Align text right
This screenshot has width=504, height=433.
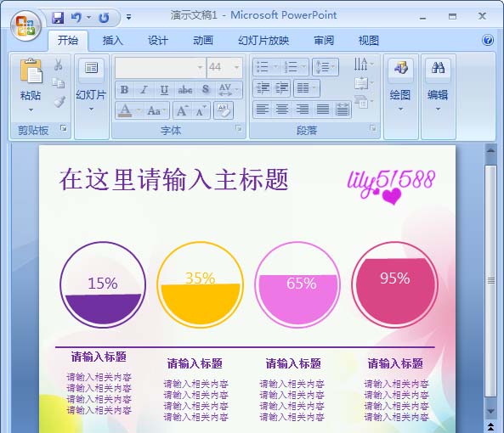tap(302, 110)
